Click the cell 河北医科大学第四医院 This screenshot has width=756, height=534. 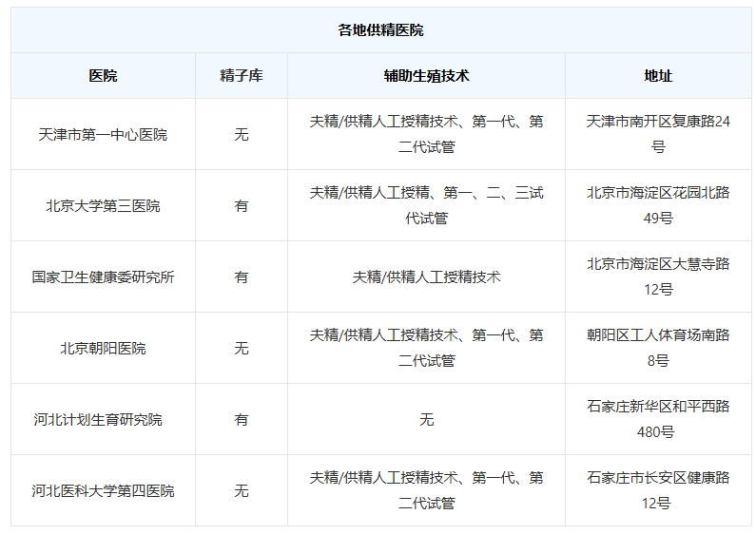(103, 491)
